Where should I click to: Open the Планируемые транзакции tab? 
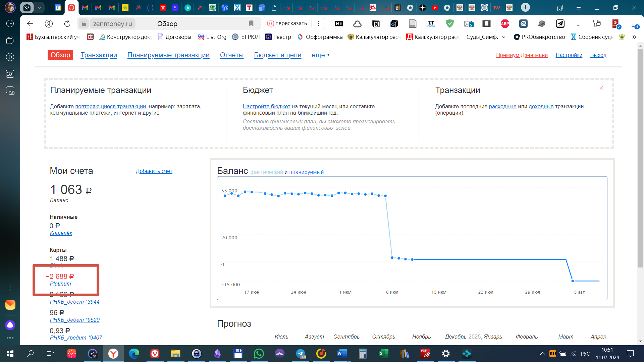pyautogui.click(x=168, y=55)
